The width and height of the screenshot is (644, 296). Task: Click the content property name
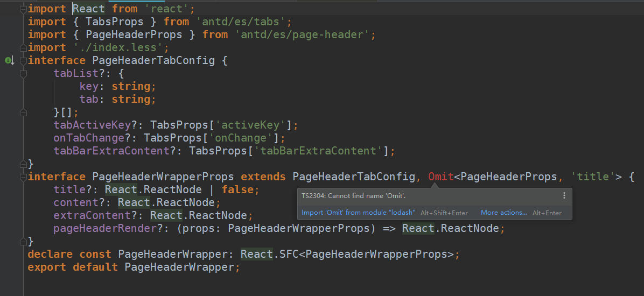pos(76,203)
